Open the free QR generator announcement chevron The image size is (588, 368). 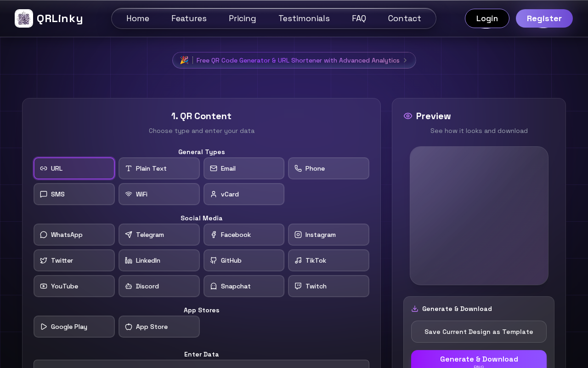pos(405,60)
